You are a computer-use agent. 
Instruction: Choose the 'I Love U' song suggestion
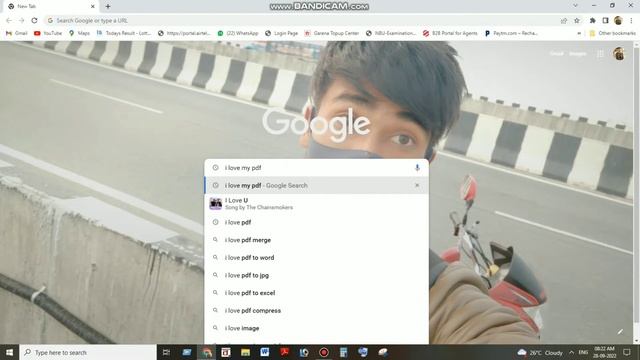[317, 203]
